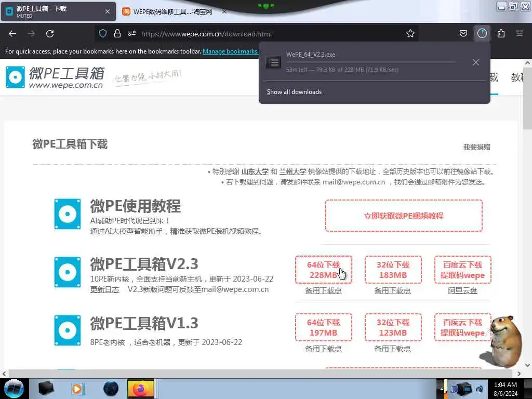Open the Pocket save icon

[463, 33]
